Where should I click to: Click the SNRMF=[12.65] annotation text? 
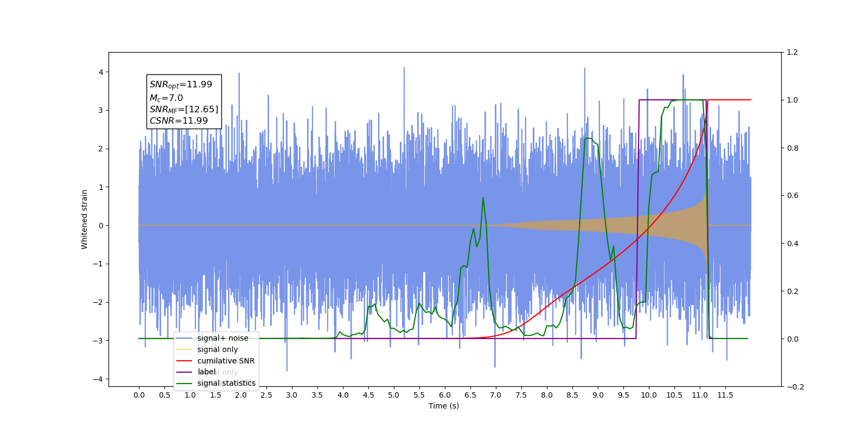coord(184,110)
